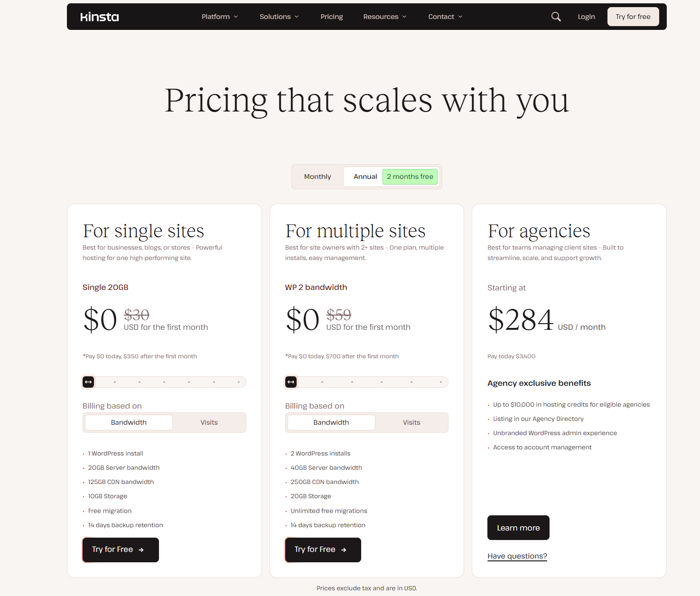Choose Visits billing for single sites
700x596 pixels.
click(209, 422)
